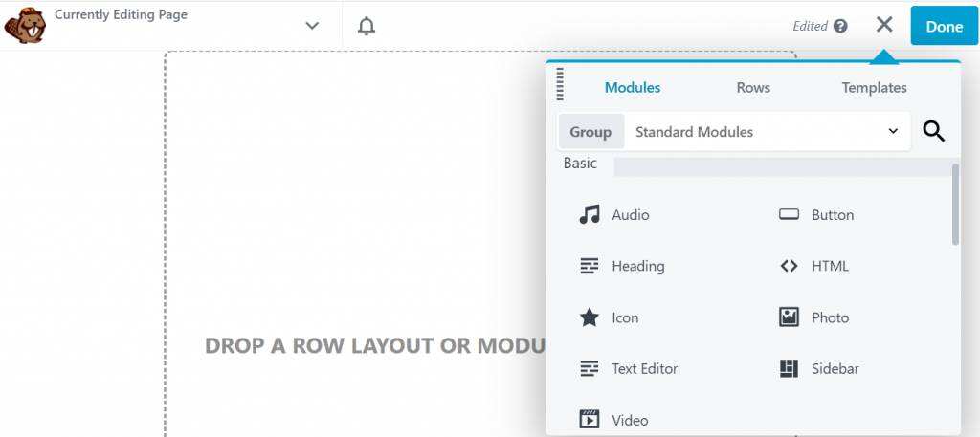Click the modules panel vertical scrollbar
This screenshot has width=980, height=437.
(955, 204)
